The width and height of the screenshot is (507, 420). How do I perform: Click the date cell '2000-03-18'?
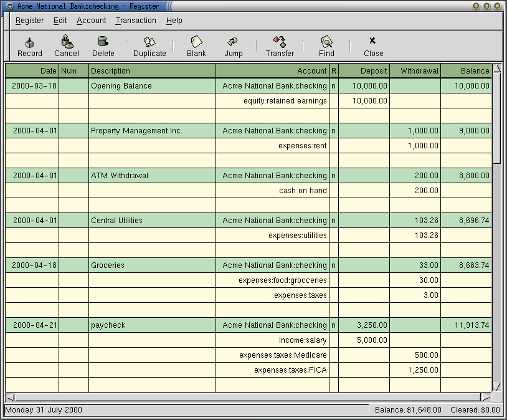(32, 86)
